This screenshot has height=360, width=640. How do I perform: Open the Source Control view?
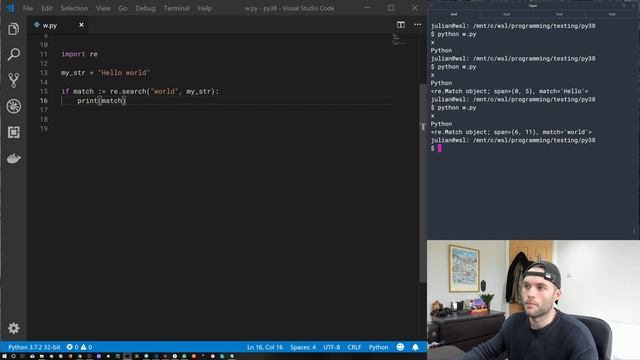(x=13, y=80)
